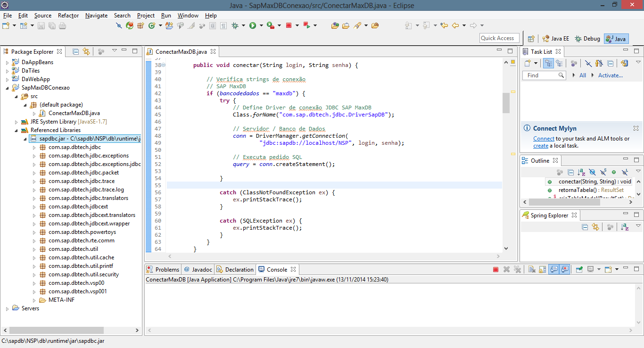Click the Clear Console icon

click(x=531, y=270)
